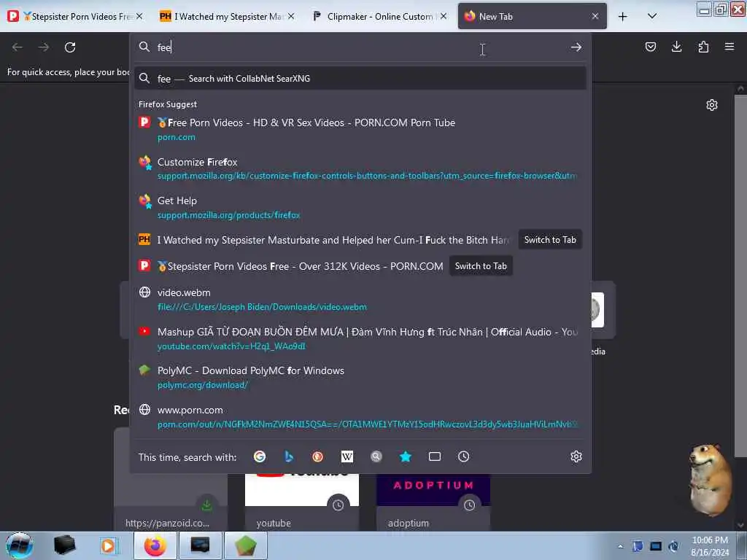
Task: Close the New Tab tab
Action: click(595, 16)
